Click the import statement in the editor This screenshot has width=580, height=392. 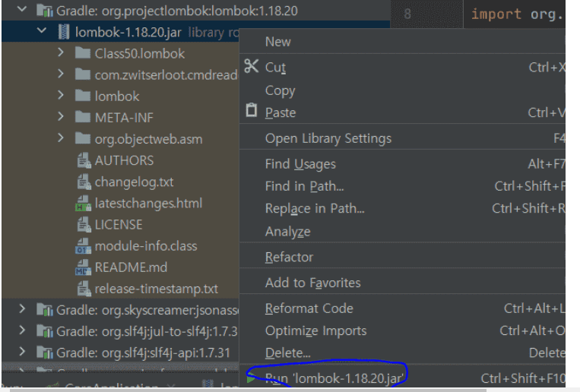click(x=518, y=14)
